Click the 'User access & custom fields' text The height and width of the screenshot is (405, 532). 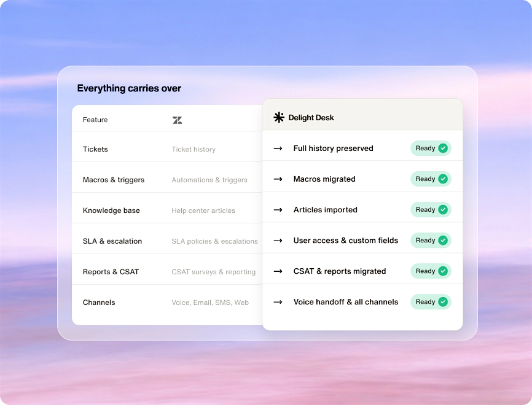click(346, 241)
